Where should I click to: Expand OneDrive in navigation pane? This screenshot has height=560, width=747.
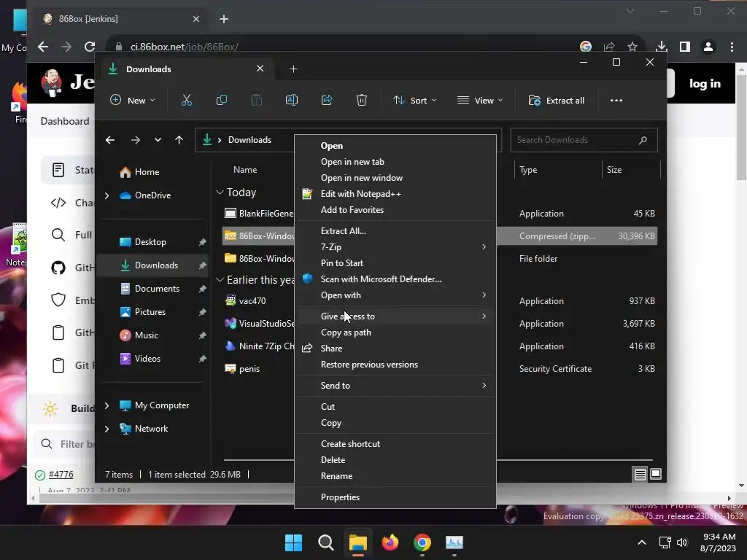(x=107, y=195)
